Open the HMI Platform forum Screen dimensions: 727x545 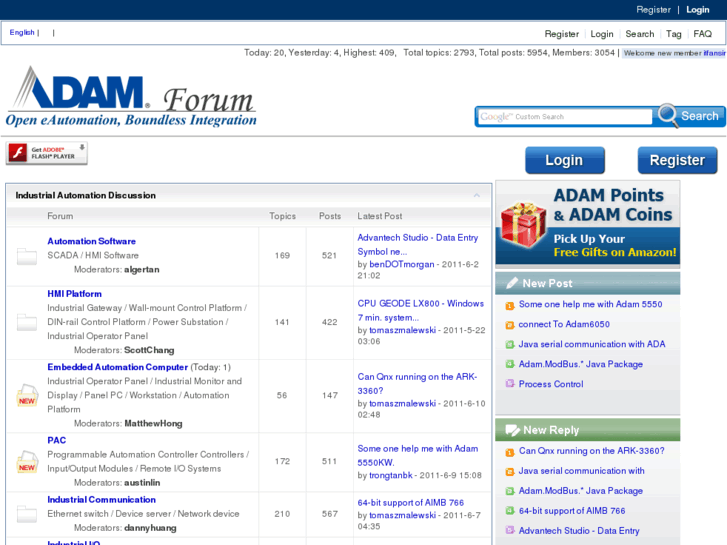[74, 294]
